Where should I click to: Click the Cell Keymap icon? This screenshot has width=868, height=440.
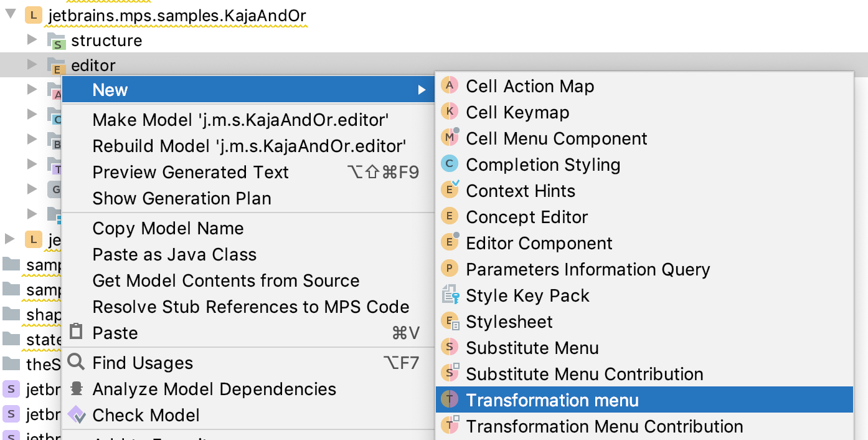tap(450, 112)
